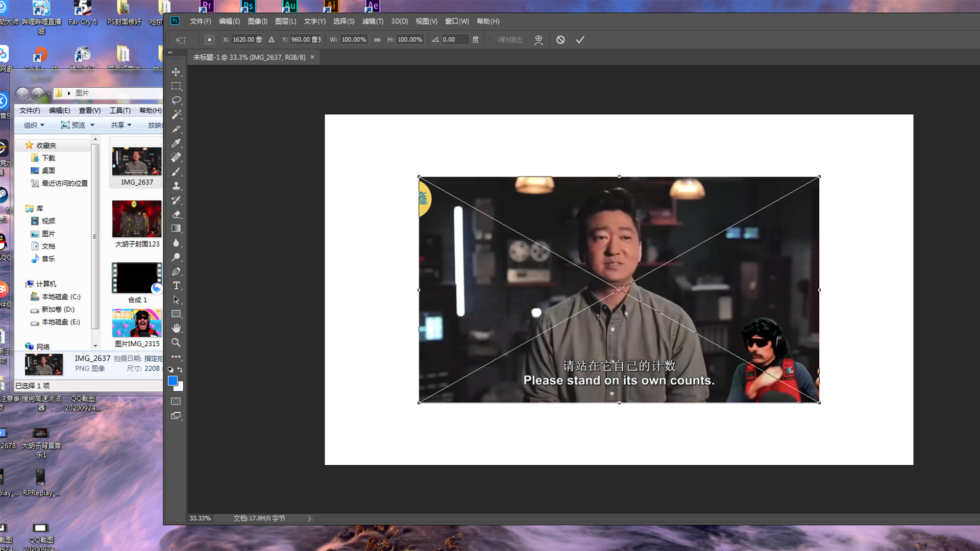Click the X position input field
This screenshot has width=980, height=551.
[247, 39]
